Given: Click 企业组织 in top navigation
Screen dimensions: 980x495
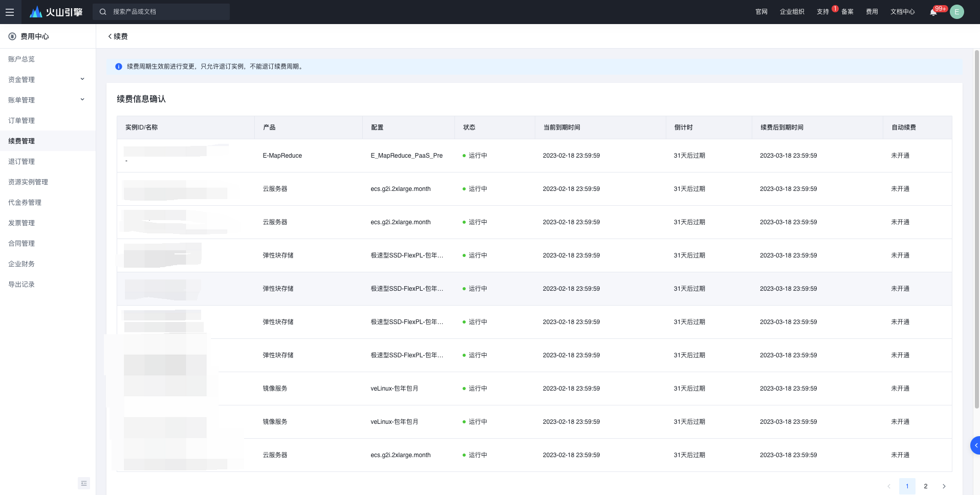Looking at the screenshot, I should pyautogui.click(x=792, y=12).
